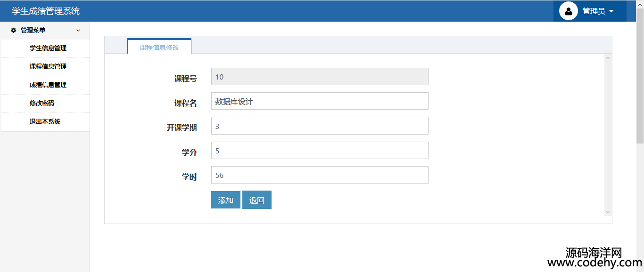Open the 管理员 dropdown arrow
This screenshot has width=644, height=272.
coord(611,11)
